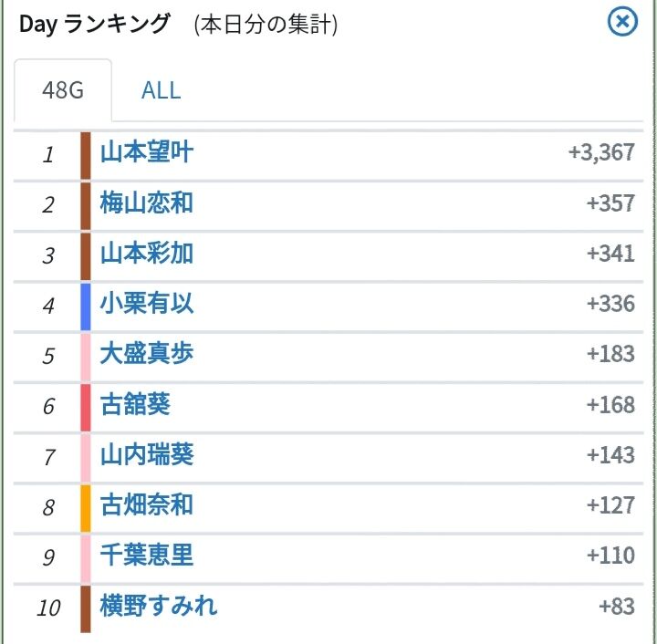
Task: Open 山内瑞葵 member link
Action: click(x=146, y=454)
